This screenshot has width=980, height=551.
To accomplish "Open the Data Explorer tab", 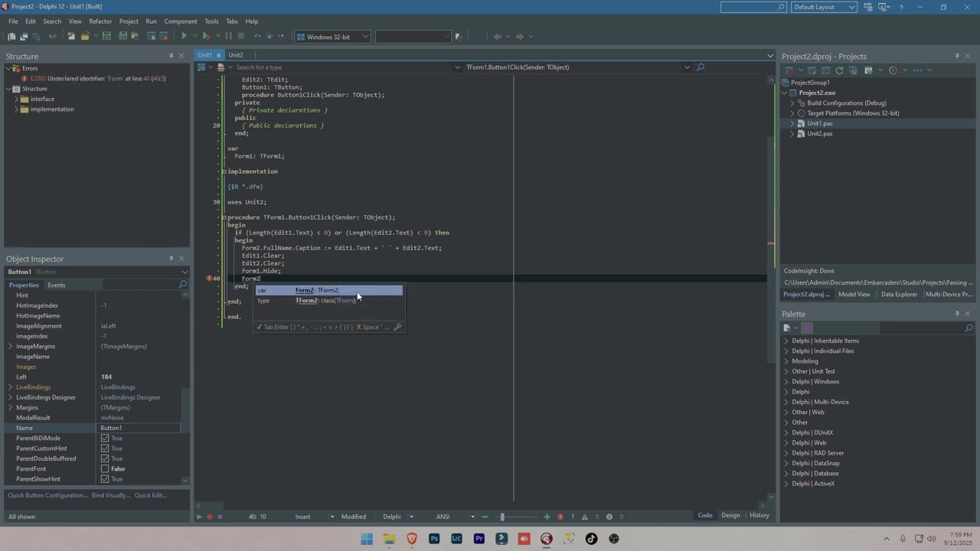I will [x=899, y=295].
